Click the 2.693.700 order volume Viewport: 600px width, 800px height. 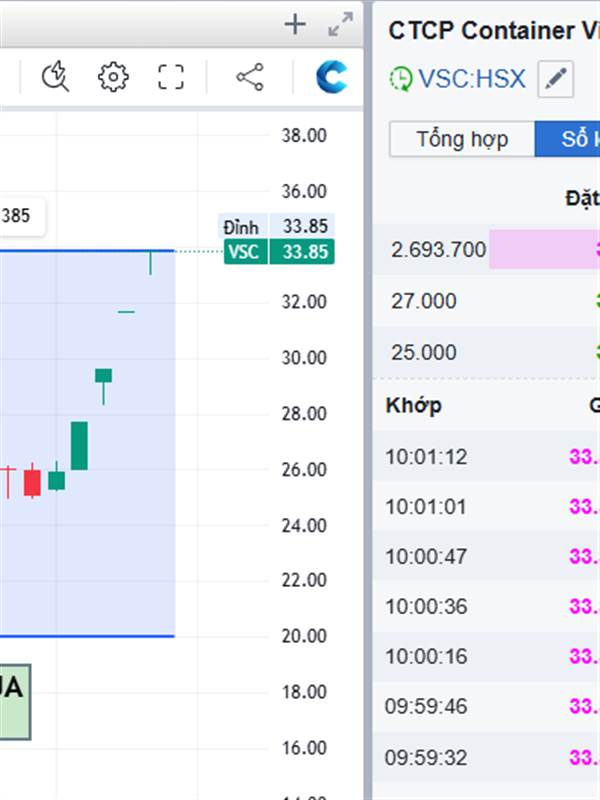point(438,249)
